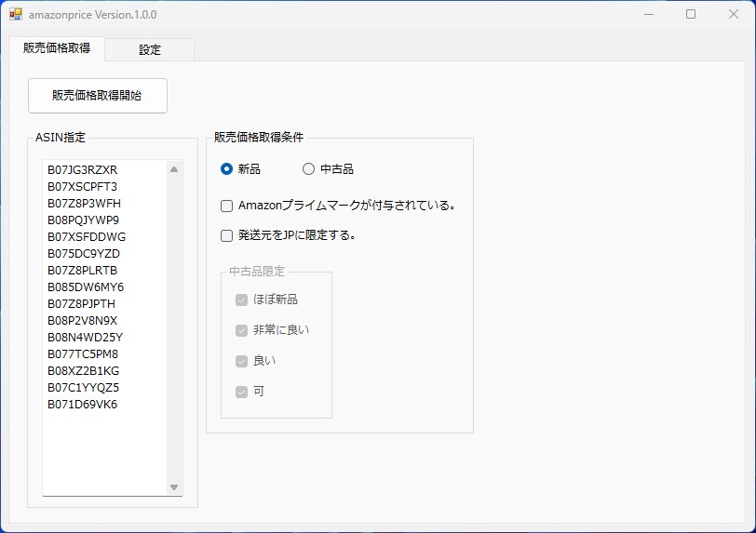Close the amazonprice window
The height and width of the screenshot is (533, 756).
point(734,15)
